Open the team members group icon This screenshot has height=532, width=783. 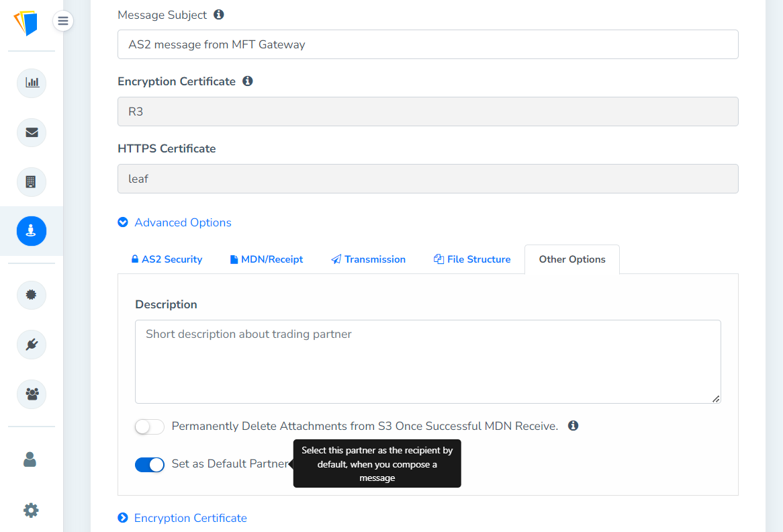point(31,394)
